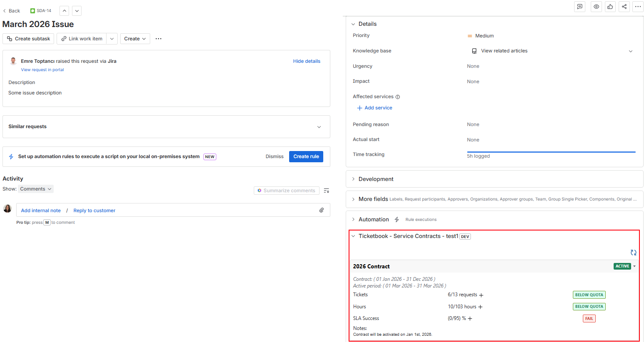Toggle the ACTIVE contract status badge
This screenshot has height=342, width=644.
point(622,266)
